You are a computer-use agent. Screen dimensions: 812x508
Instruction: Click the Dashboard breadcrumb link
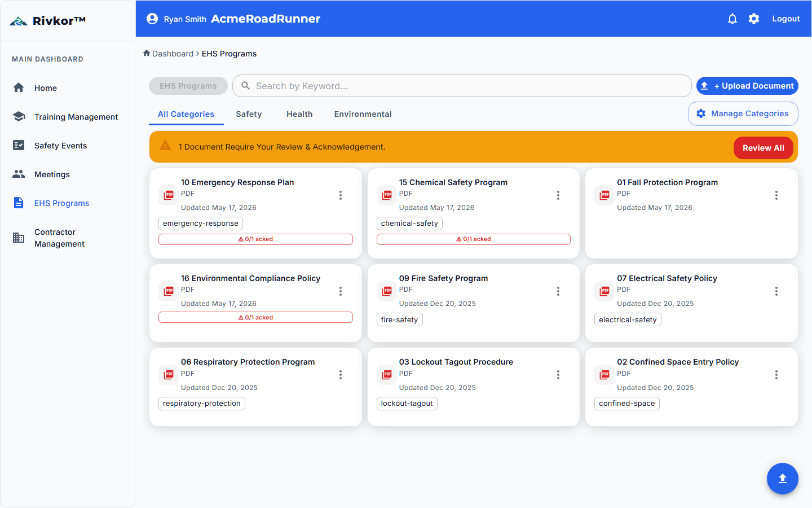pyautogui.click(x=173, y=54)
